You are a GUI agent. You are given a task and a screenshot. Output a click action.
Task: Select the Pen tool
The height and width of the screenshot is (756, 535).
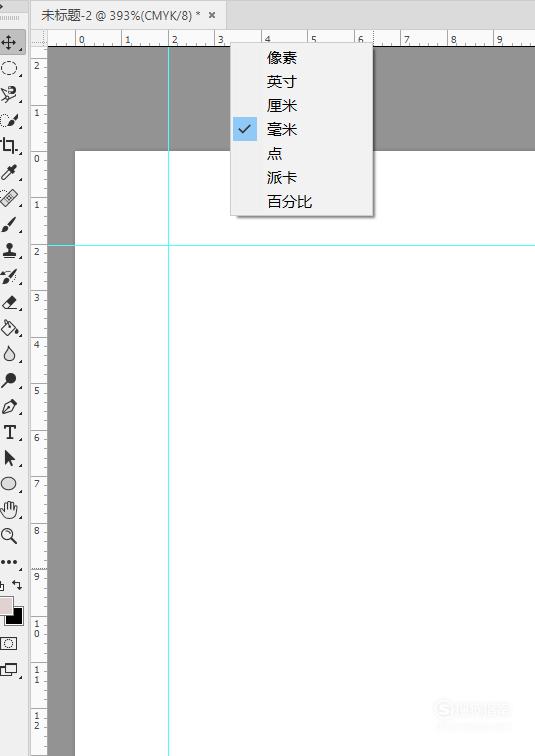pyautogui.click(x=9, y=406)
